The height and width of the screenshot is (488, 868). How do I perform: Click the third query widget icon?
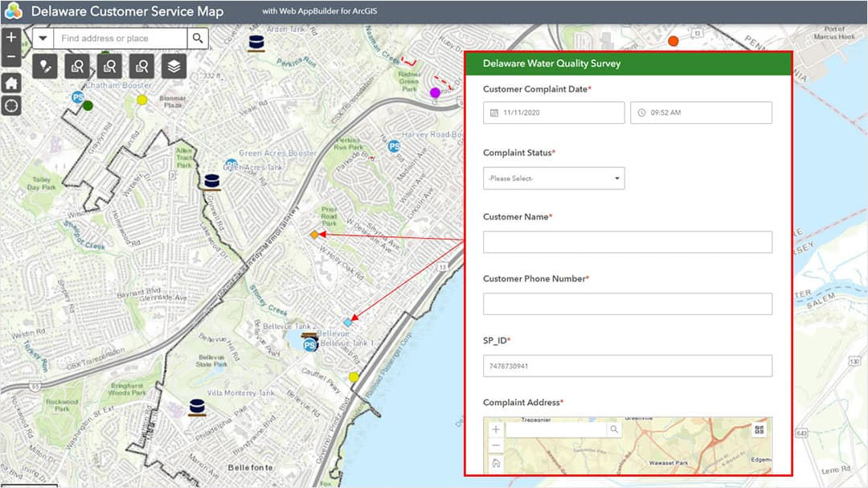tap(141, 67)
